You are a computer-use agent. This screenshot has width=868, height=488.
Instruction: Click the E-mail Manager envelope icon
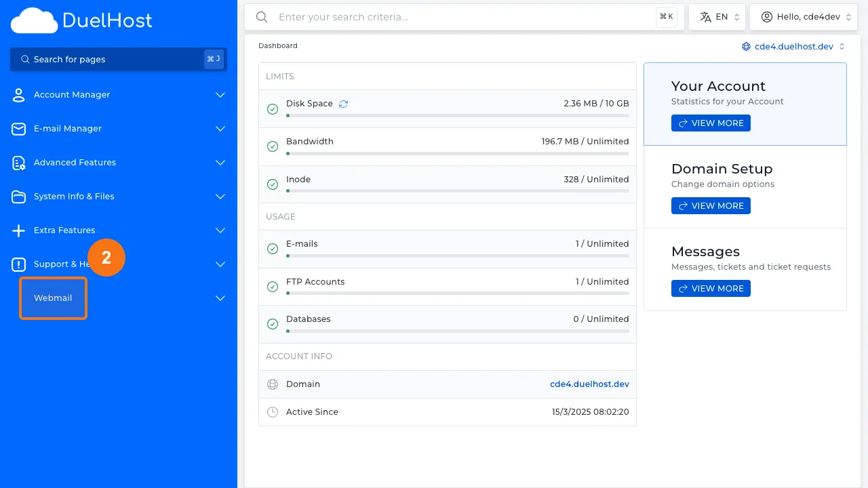[19, 129]
